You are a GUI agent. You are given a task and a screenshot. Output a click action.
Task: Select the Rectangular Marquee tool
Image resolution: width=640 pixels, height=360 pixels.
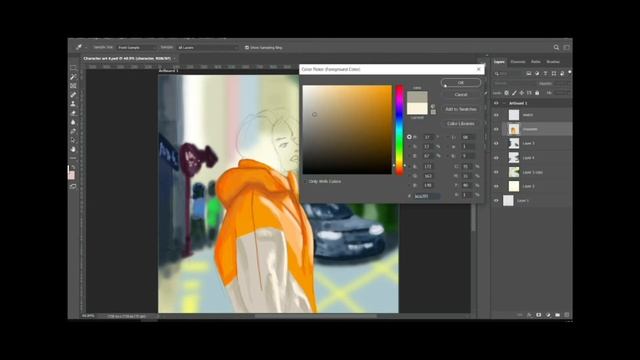(73, 68)
